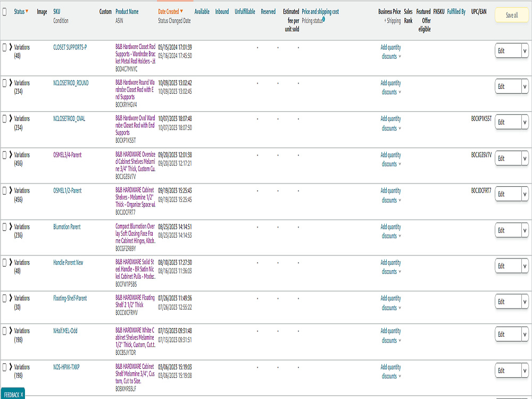
Task: Open Edit dropdown arrow for NOS-HPXK-TXKP
Action: (525, 370)
